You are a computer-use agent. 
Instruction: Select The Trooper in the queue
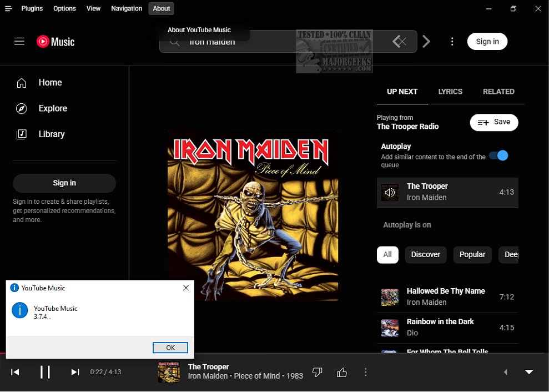point(447,192)
